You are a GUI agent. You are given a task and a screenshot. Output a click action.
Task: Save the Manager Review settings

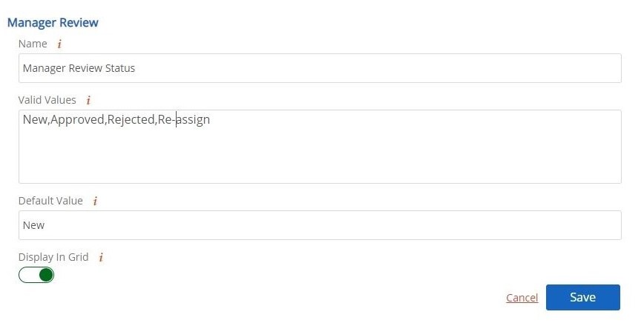[x=583, y=297]
